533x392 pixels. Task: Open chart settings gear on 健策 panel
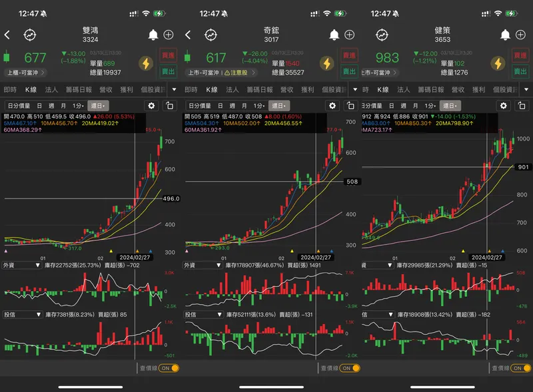(504, 106)
